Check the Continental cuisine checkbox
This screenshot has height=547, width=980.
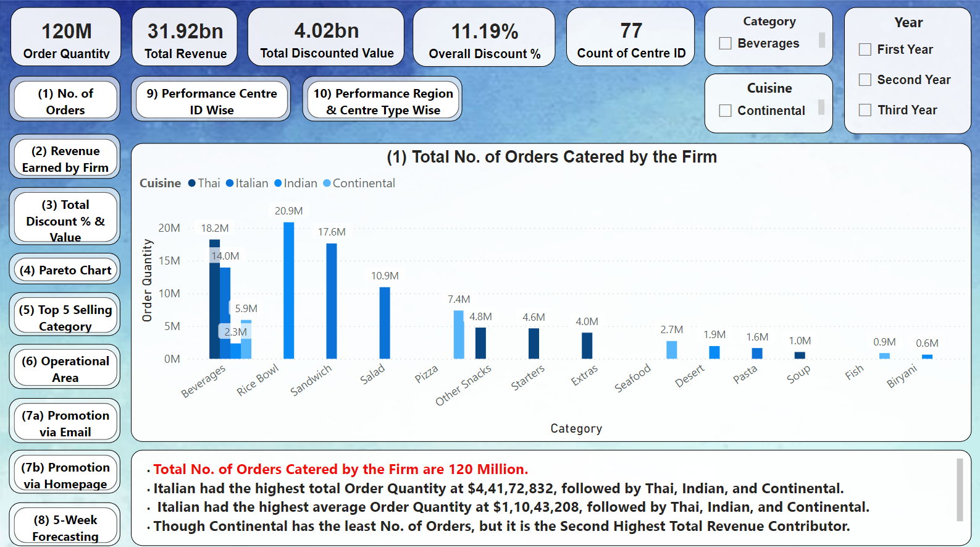pyautogui.click(x=726, y=111)
